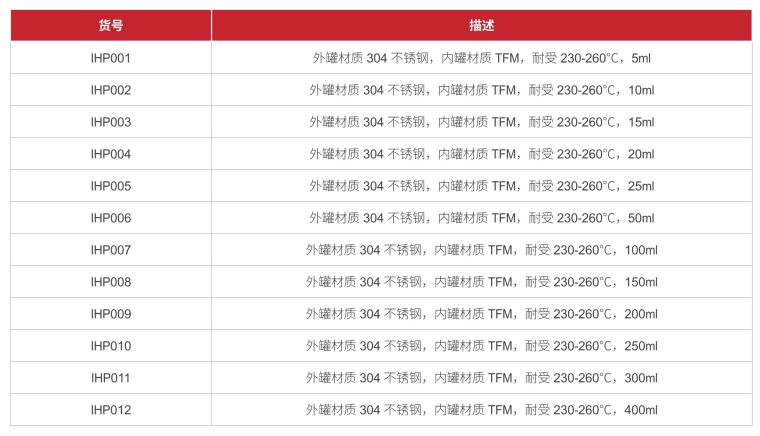
Task: Select the IHP011 product code
Action: click(x=110, y=378)
